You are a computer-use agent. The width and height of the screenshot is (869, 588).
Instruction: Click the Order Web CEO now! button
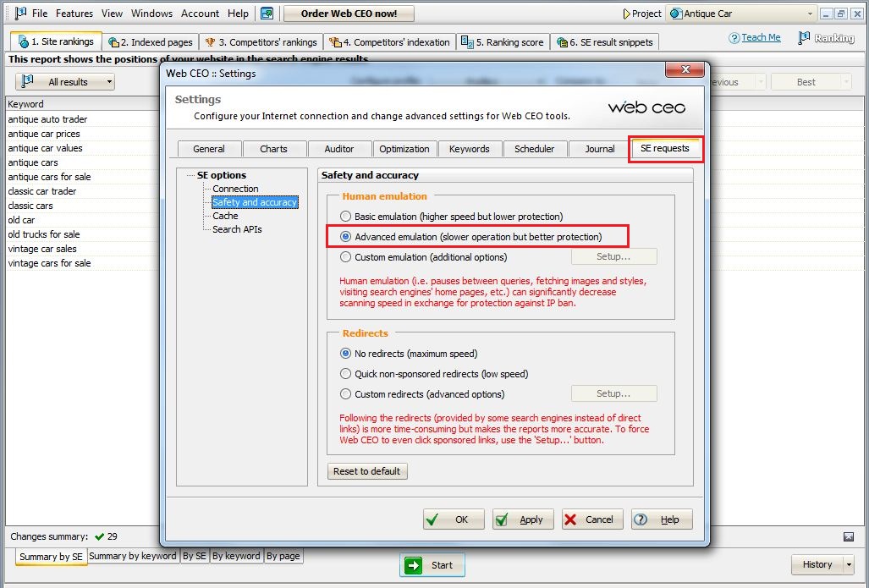pos(349,14)
